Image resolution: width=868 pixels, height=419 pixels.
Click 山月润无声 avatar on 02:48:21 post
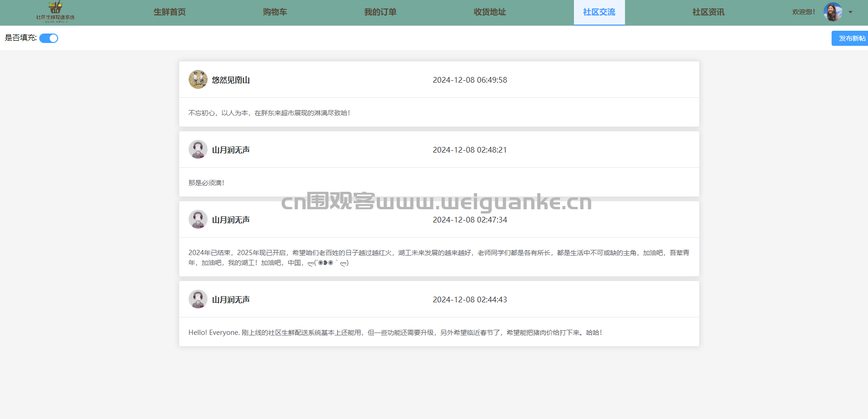click(x=198, y=150)
